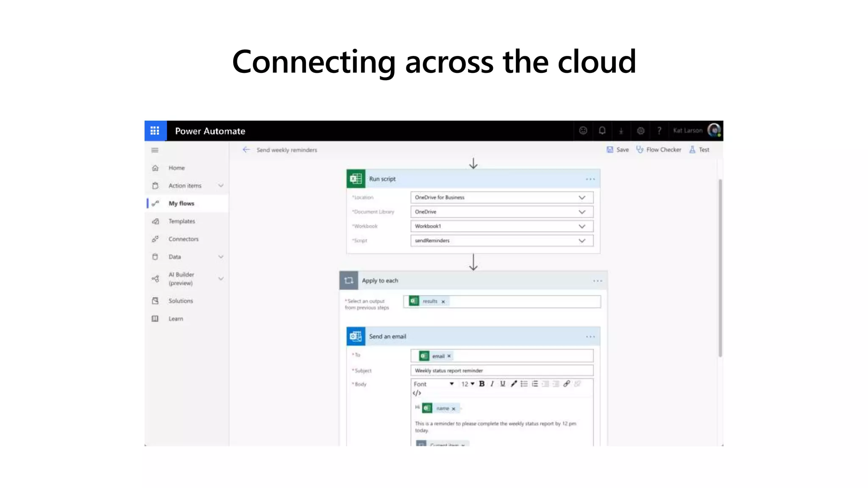The image size is (868, 488).
Task: Open the help question mark icon
Action: (659, 131)
